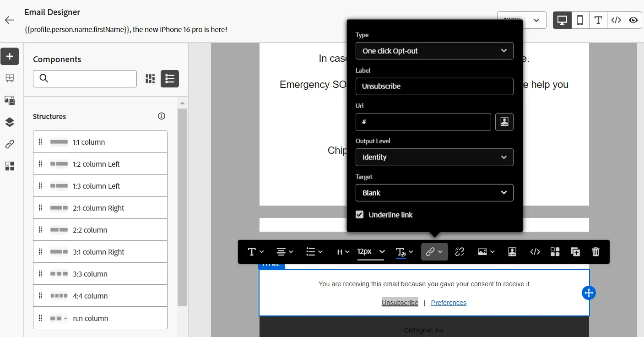Click the personalization icon beside the Url field
The width and height of the screenshot is (644, 337).
tap(504, 122)
